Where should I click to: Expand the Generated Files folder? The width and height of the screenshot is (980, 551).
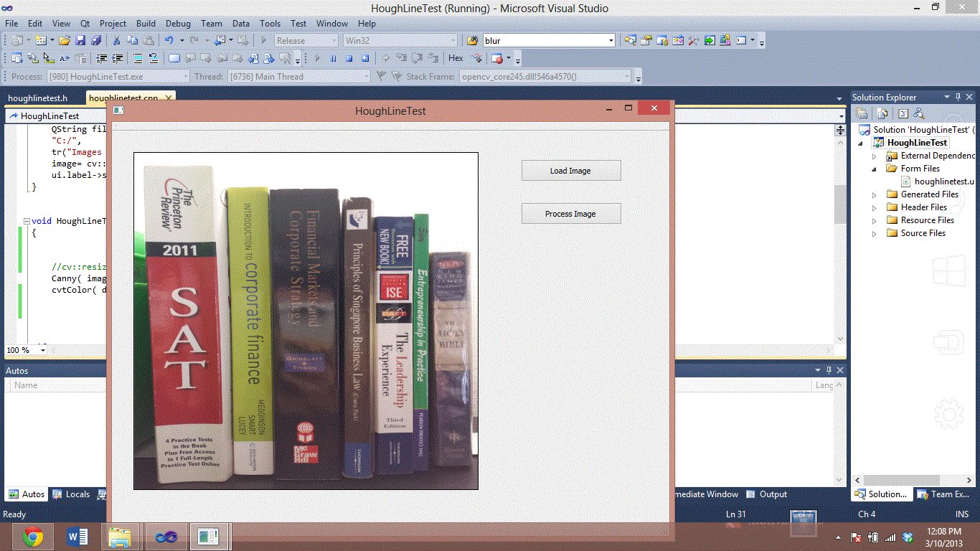tap(874, 194)
